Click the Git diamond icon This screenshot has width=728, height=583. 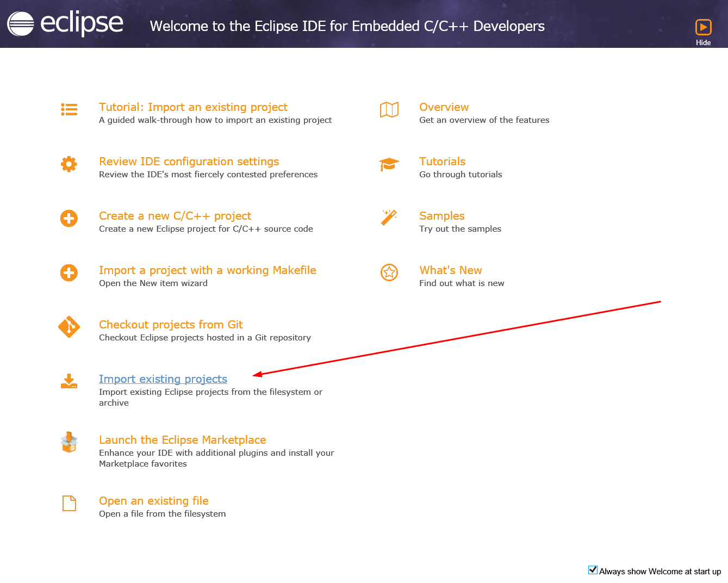(69, 327)
